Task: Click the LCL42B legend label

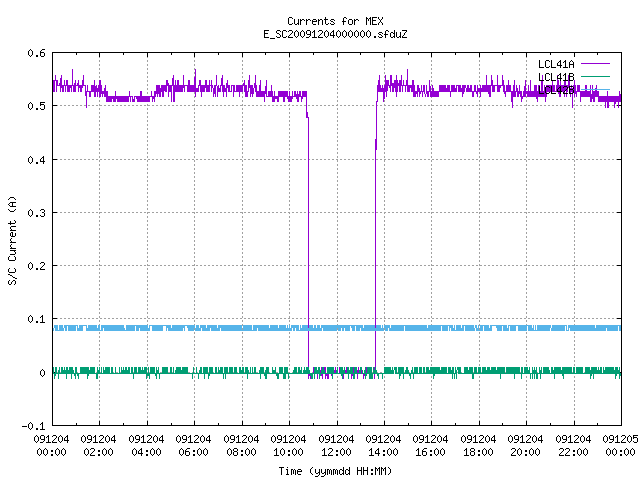Action: coord(556,90)
